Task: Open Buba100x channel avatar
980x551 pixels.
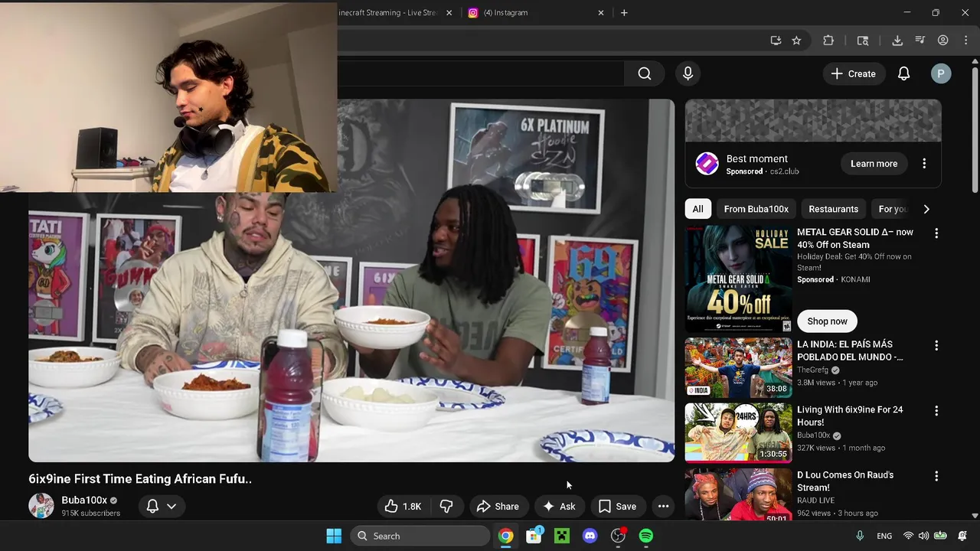Action: [x=41, y=506]
